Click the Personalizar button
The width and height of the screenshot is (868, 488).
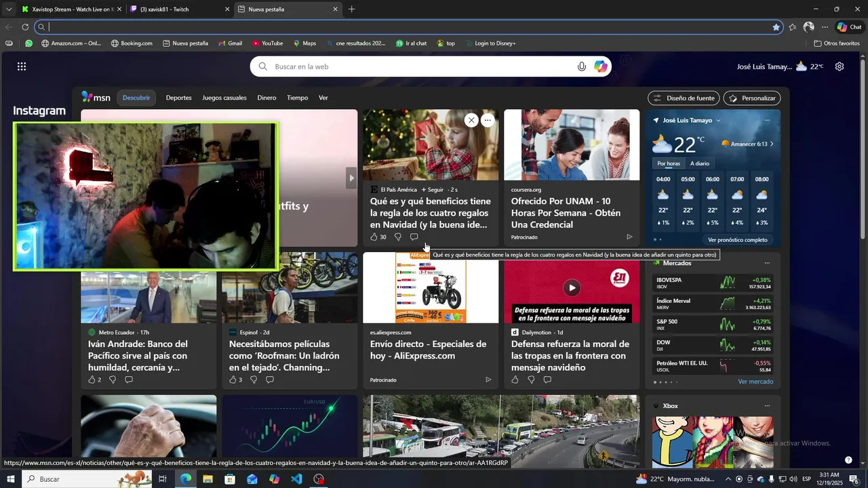pos(752,98)
